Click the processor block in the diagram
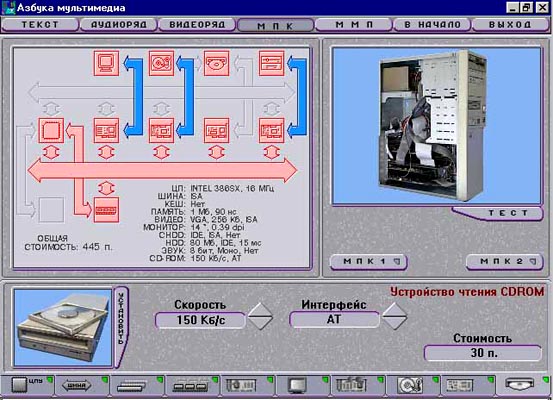553x400 pixels. 51,131
